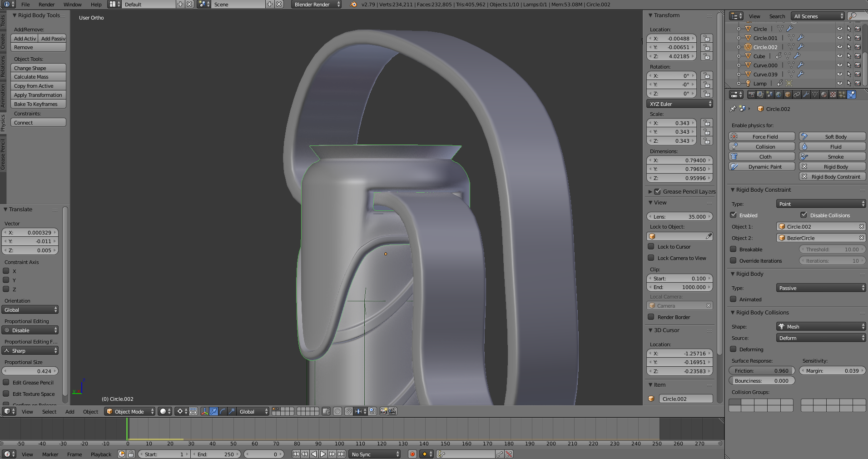Enable the Lock to Cursor checkbox
Image resolution: width=868 pixels, height=459 pixels.
tap(651, 246)
